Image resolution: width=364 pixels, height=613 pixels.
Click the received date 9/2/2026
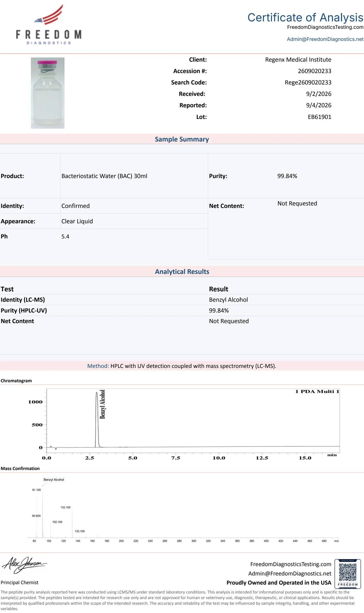[319, 94]
